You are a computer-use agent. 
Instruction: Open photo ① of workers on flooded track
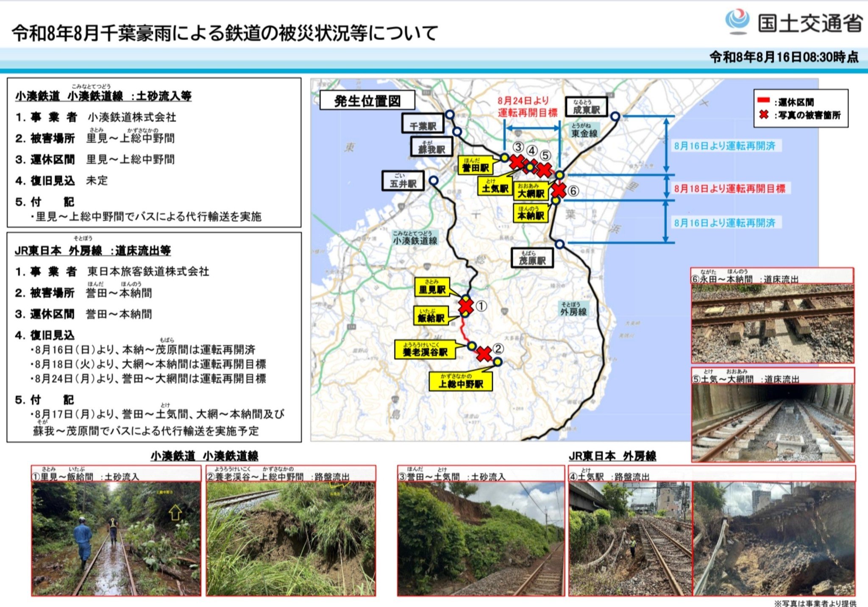click(x=116, y=538)
